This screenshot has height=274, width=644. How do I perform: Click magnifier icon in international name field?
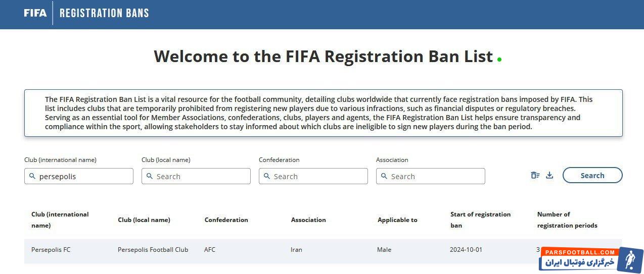32,176
